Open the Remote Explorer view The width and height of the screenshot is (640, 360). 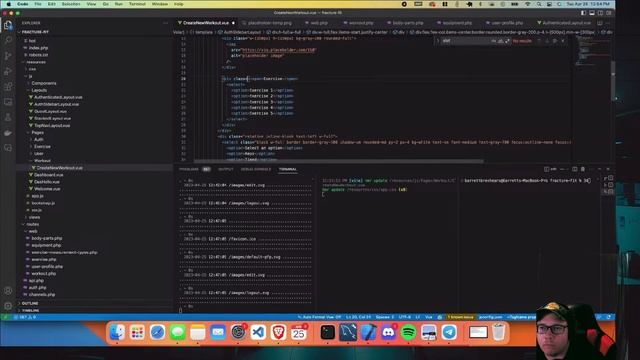8,102
